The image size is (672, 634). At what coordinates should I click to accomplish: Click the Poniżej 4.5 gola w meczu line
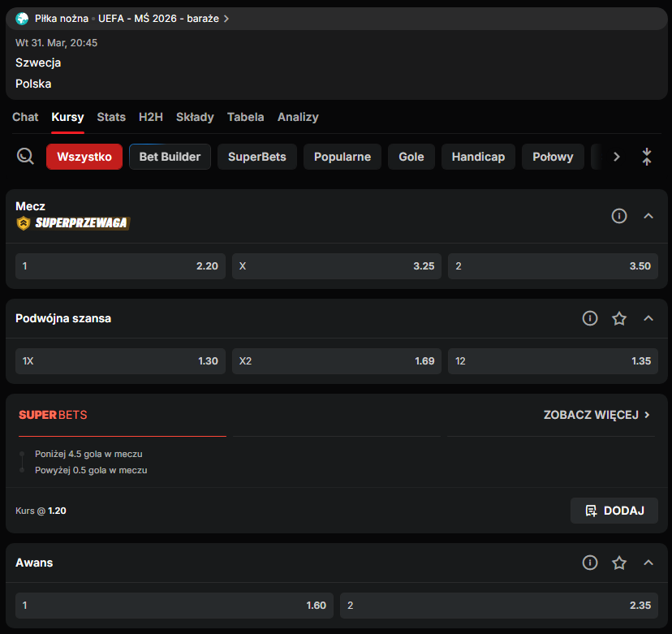[88, 454]
